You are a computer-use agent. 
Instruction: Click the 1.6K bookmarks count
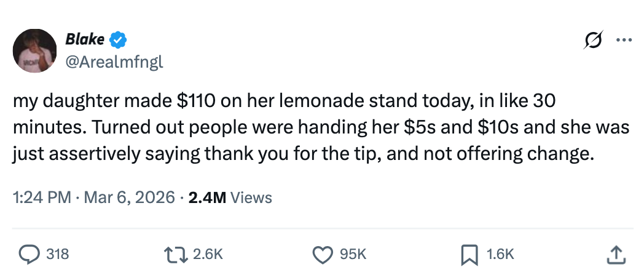pos(498,253)
